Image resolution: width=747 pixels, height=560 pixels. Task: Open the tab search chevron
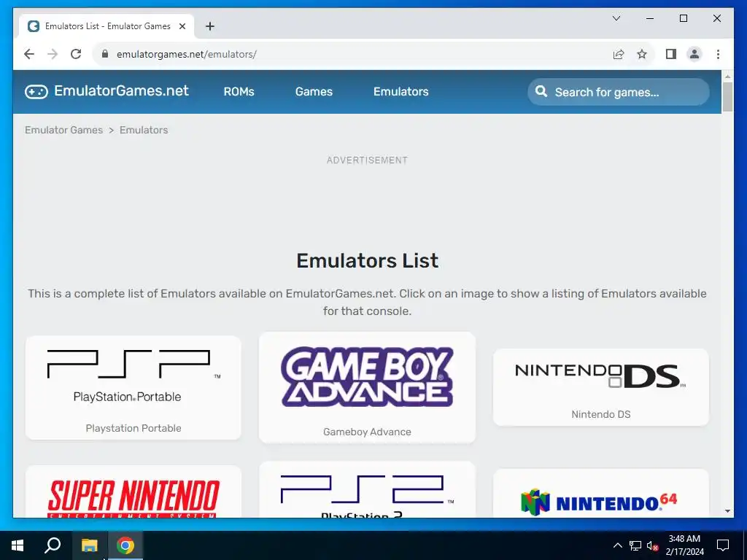(x=616, y=18)
